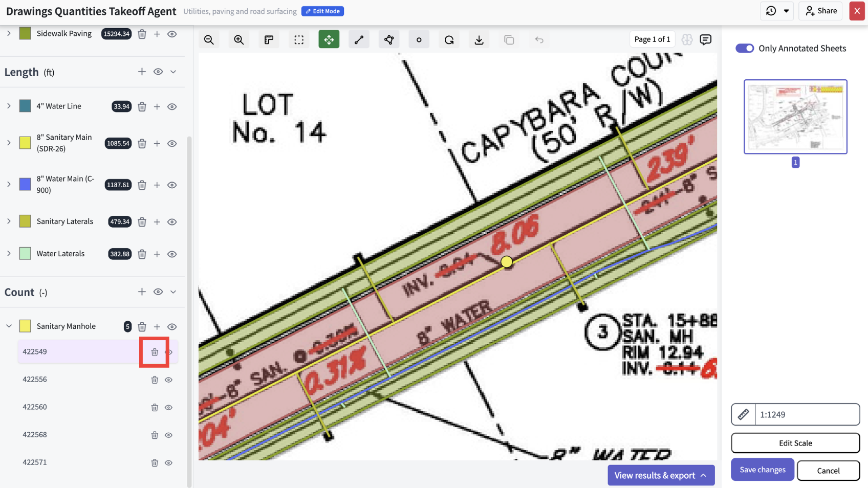
Task: Expand the 4" Water Line row
Action: click(9, 106)
